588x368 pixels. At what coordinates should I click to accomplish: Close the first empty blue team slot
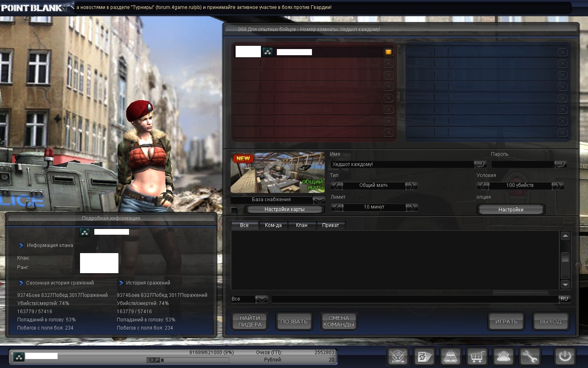562,52
